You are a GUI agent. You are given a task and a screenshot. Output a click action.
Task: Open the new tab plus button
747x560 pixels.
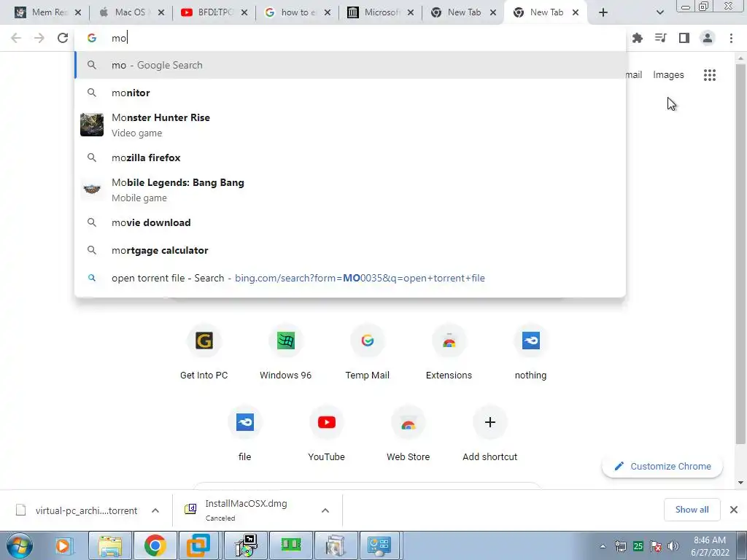(x=603, y=13)
